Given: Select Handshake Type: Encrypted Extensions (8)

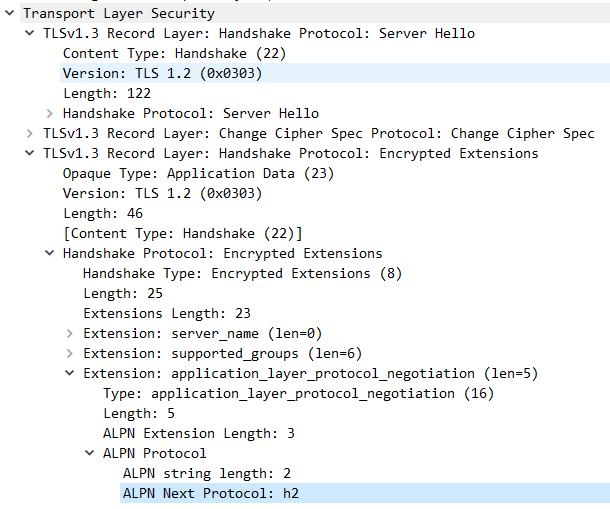Looking at the screenshot, I should click(242, 274).
